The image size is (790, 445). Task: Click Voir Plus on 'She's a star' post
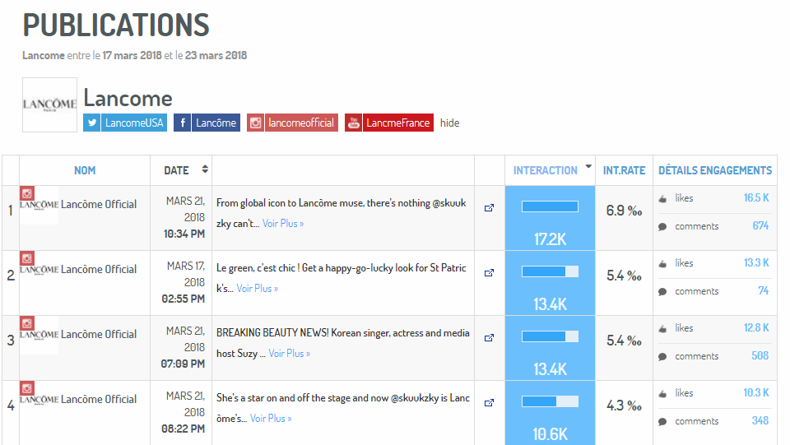271,419
